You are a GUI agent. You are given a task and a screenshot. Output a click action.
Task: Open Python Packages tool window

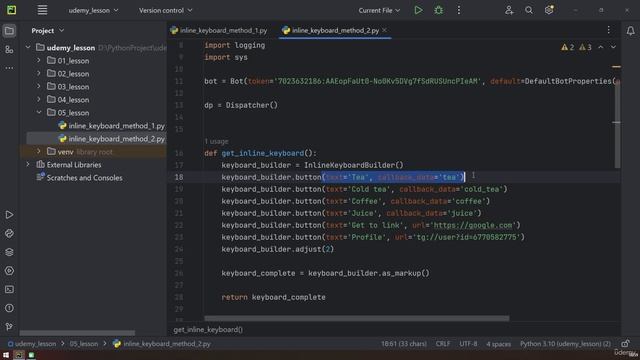(x=9, y=233)
